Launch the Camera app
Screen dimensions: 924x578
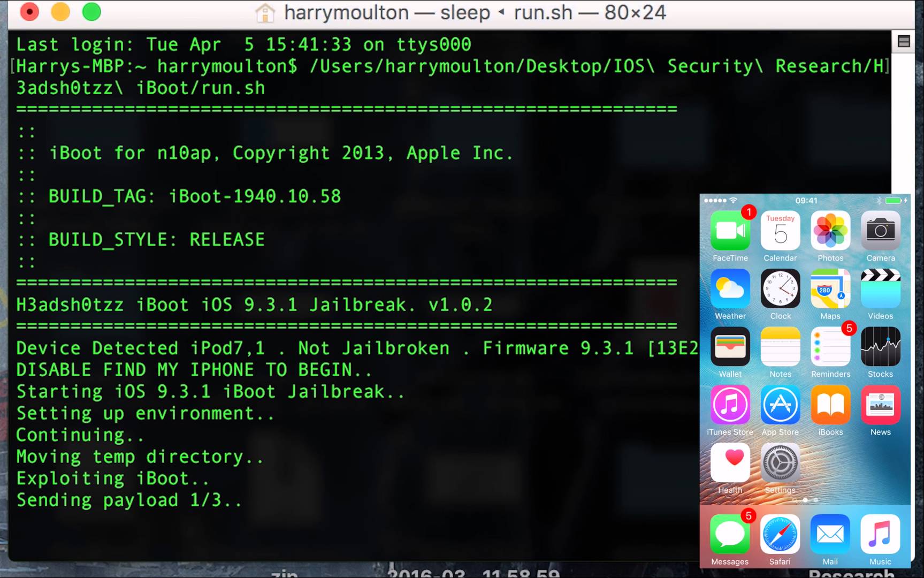pyautogui.click(x=880, y=231)
